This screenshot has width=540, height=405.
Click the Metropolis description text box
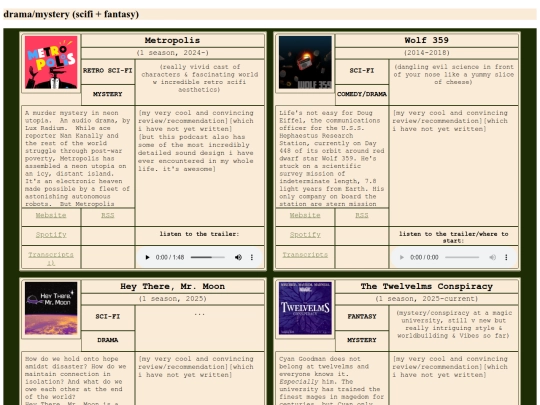78,157
